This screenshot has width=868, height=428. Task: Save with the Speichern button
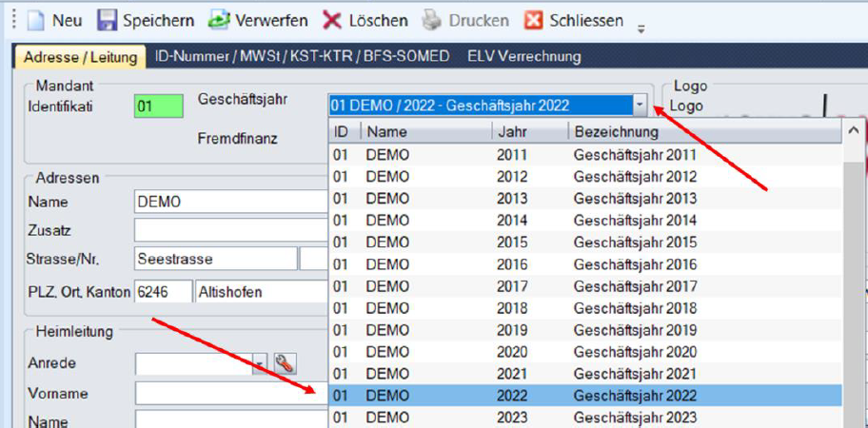click(x=146, y=21)
